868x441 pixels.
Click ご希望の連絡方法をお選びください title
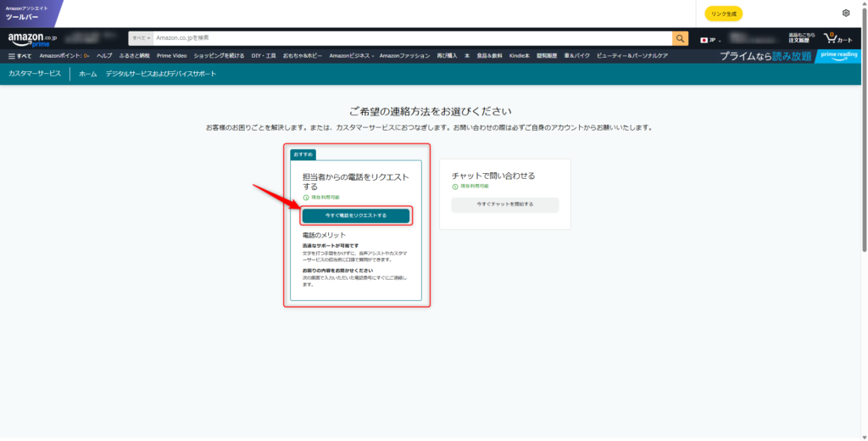coord(430,111)
